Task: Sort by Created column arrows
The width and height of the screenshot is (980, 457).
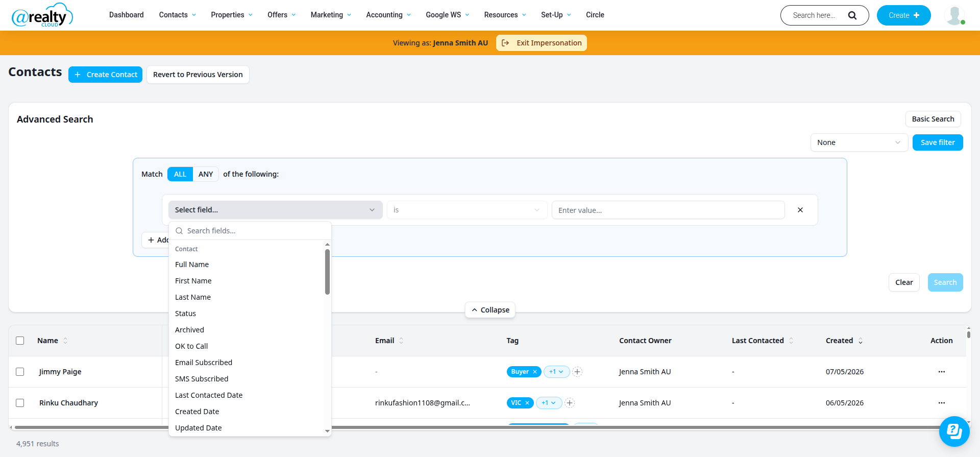Action: click(x=861, y=341)
